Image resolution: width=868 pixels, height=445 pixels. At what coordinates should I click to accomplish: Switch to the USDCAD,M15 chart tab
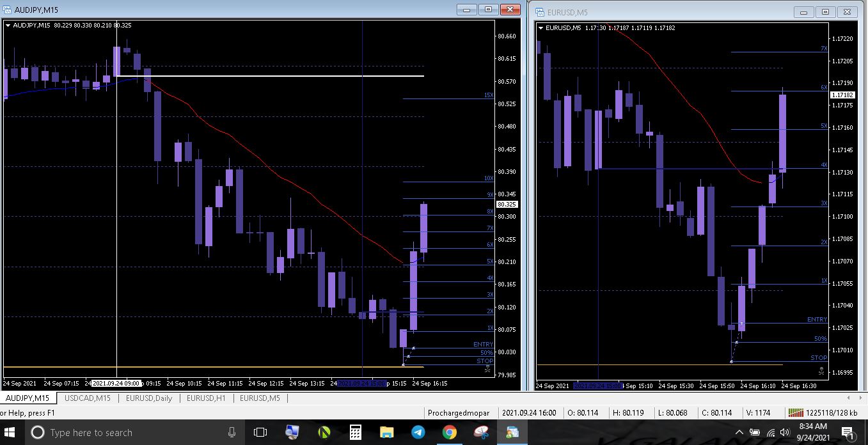(88, 398)
